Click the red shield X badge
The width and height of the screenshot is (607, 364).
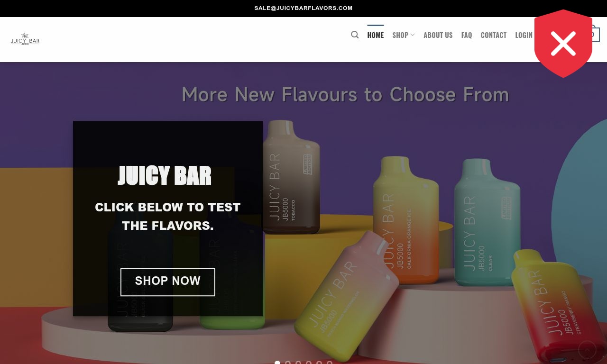click(563, 43)
